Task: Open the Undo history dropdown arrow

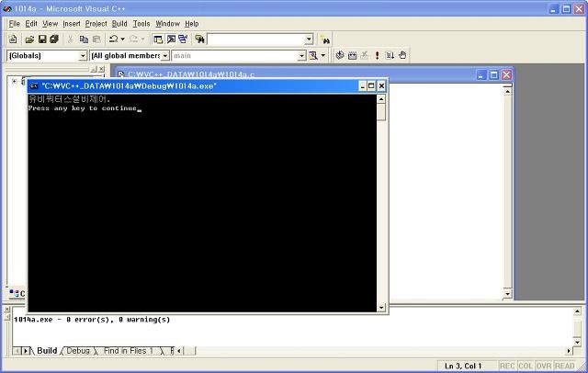Action: [x=122, y=39]
